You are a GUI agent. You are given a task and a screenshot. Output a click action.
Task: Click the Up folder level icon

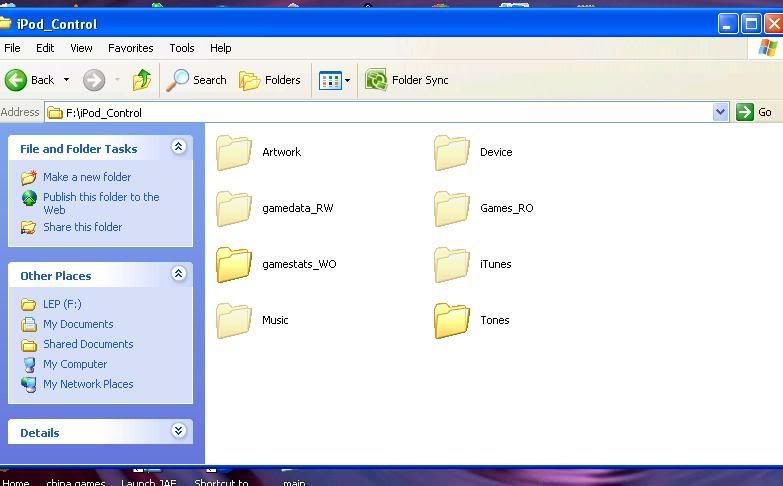click(x=142, y=80)
